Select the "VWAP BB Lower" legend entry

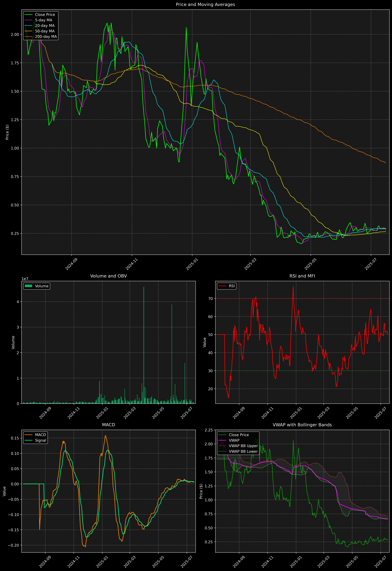click(243, 451)
